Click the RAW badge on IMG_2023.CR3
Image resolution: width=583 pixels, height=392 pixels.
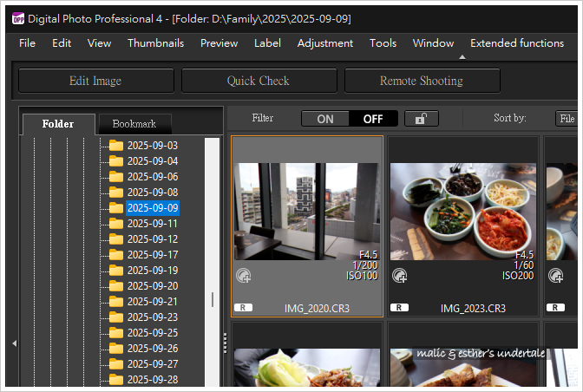coord(399,308)
